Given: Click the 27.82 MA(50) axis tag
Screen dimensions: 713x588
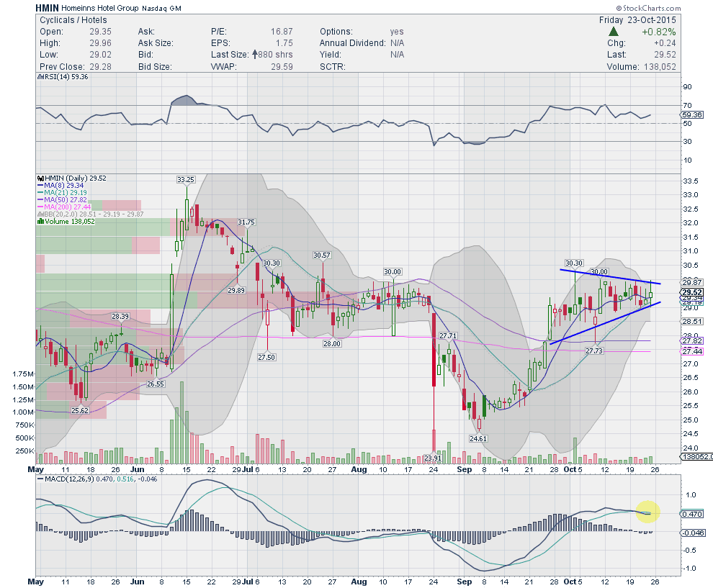Looking at the screenshot, I should coord(692,341).
